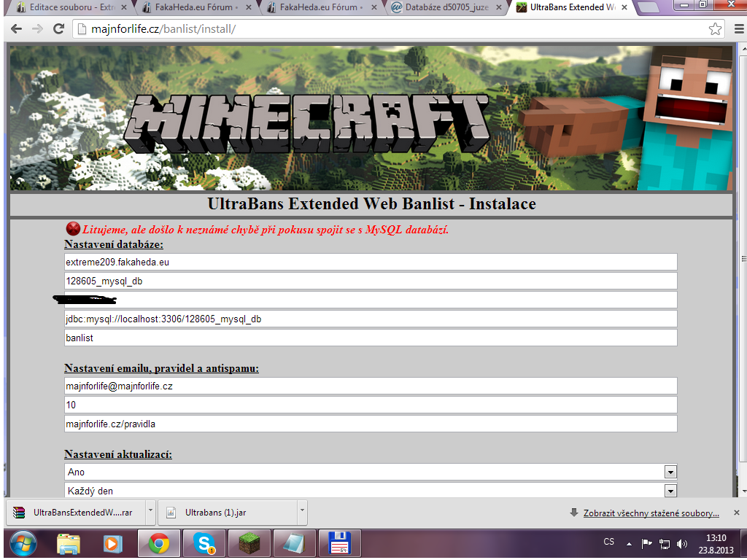Click the Nastavení emailu, pravidel a antispamu heading
Image resolution: width=747 pixels, height=560 pixels.
tap(161, 368)
